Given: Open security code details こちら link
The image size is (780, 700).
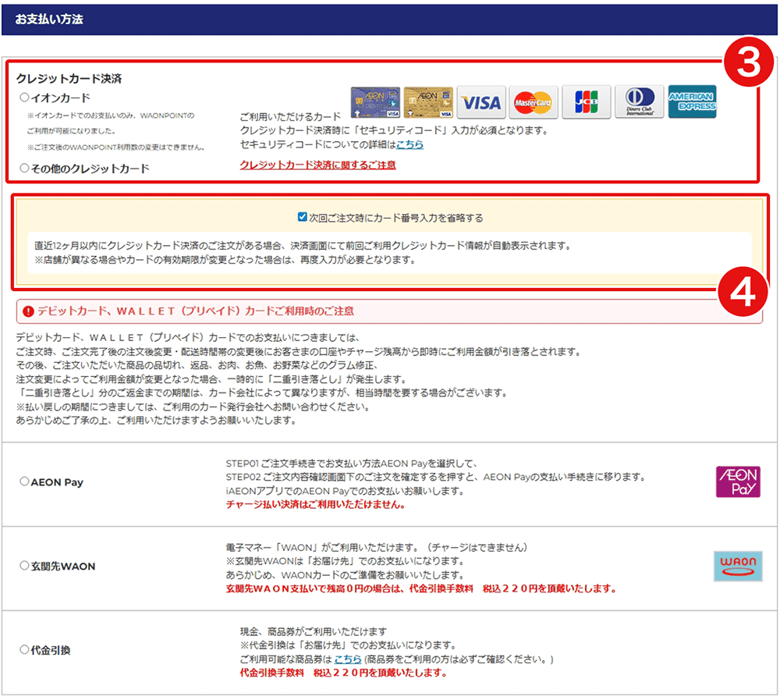Looking at the screenshot, I should 409,144.
